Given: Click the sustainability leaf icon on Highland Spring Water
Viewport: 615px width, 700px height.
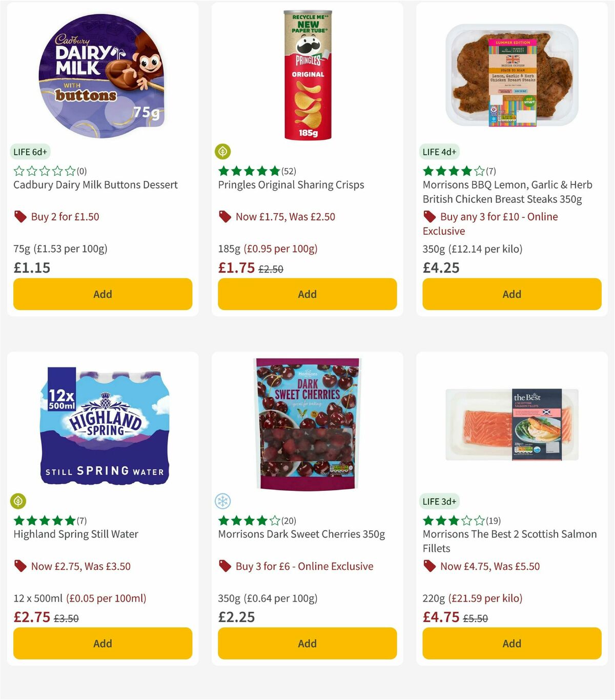Looking at the screenshot, I should (x=19, y=501).
